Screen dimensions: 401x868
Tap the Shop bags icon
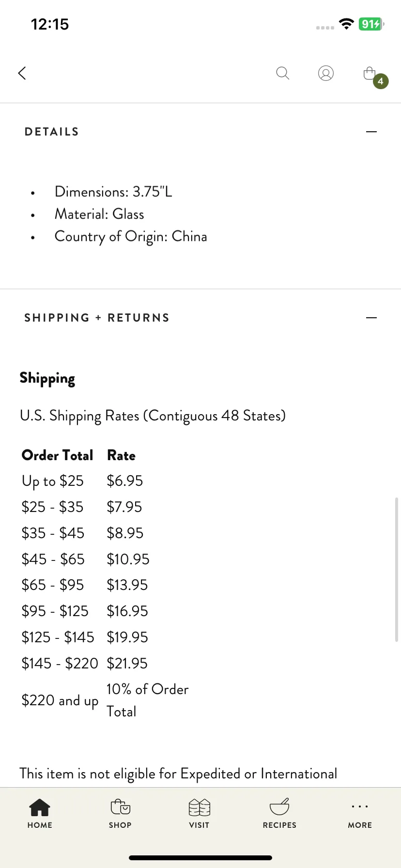(120, 807)
